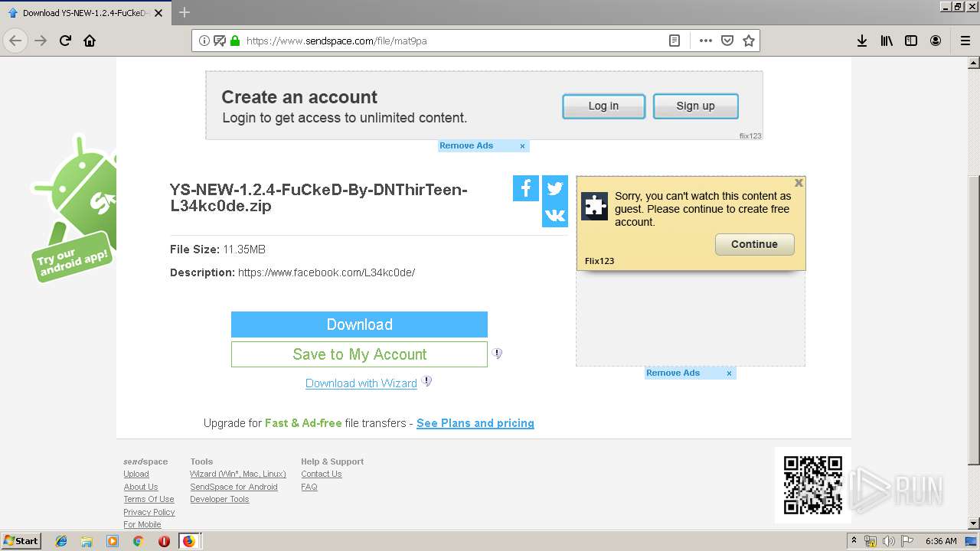980x551 pixels.
Task: Open a new tab with the plus button
Action: [185, 12]
